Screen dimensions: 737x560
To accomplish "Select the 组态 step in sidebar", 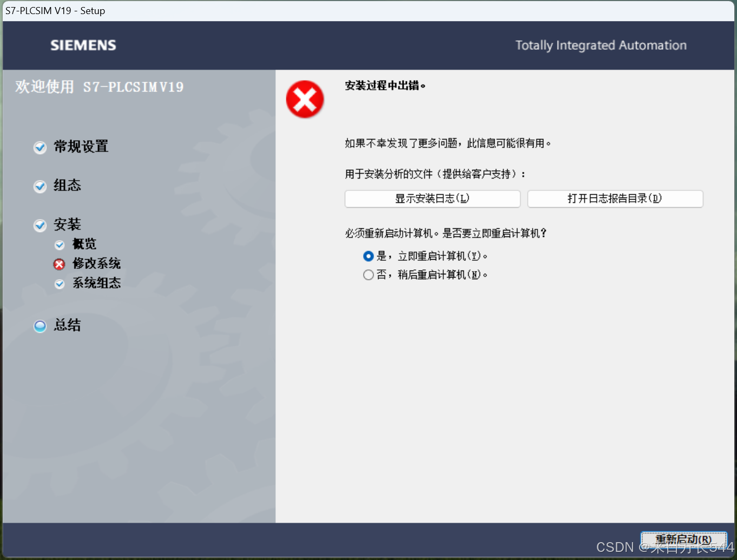I will click(68, 186).
